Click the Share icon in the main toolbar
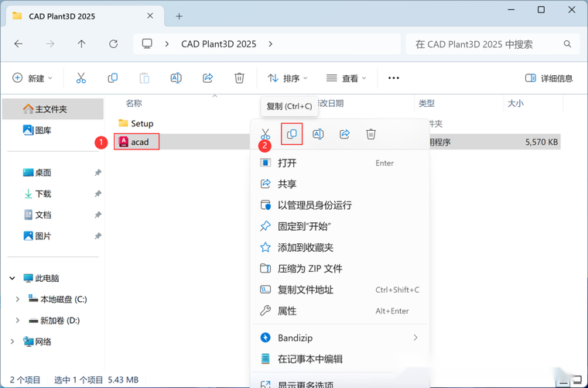 [x=208, y=78]
